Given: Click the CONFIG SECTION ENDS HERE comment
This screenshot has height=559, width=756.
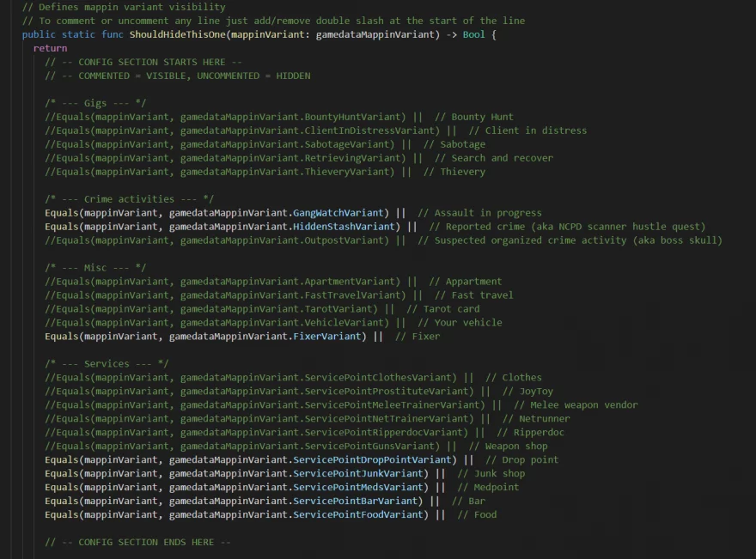Looking at the screenshot, I should 137,543.
